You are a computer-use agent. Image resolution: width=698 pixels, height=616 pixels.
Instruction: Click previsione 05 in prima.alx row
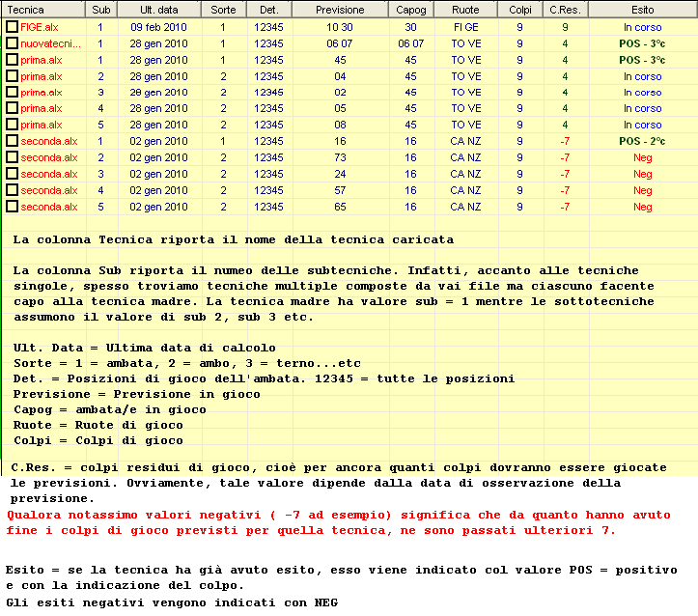340,108
